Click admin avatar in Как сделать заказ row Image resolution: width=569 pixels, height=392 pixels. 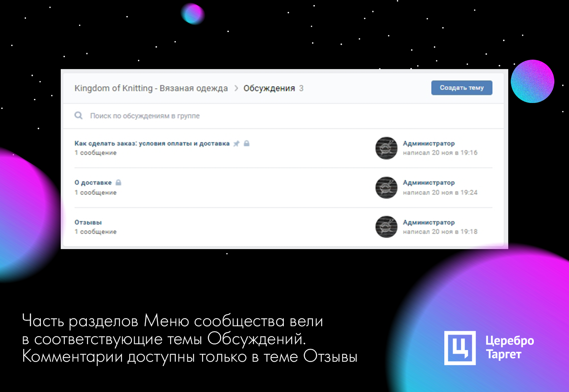pyautogui.click(x=386, y=148)
